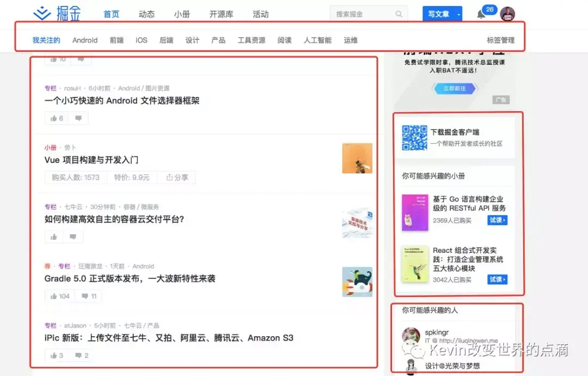Open article iPic 新版 上传文件至七牛
The image size is (588, 376).
pos(169,338)
